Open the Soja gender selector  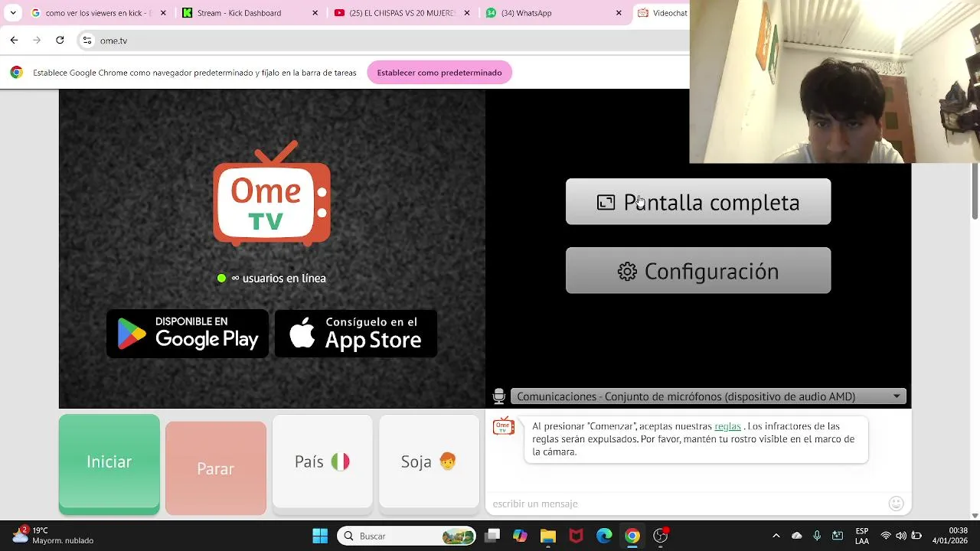coord(429,461)
